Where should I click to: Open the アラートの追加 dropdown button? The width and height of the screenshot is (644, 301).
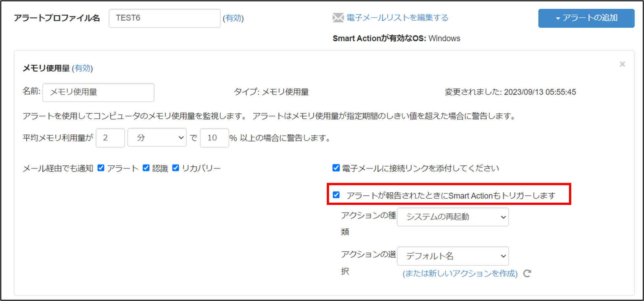coord(586,18)
